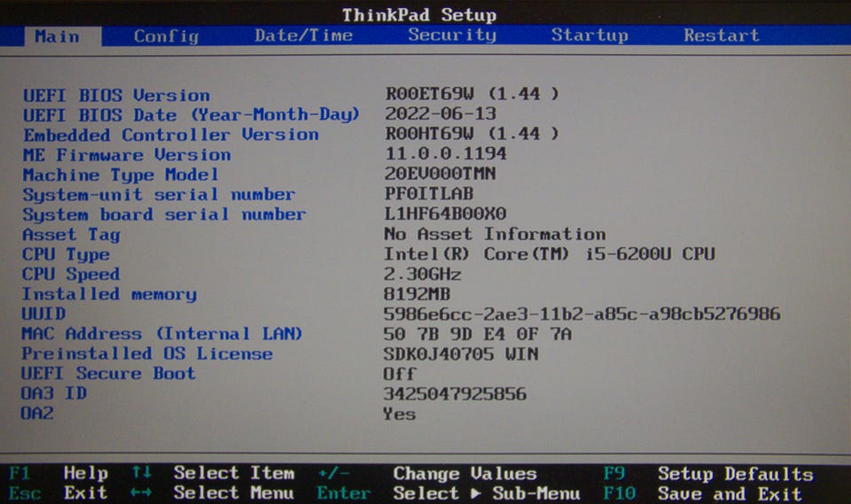Screen dimensions: 851x504
Task: Select the CPU Speed label
Action: [71, 274]
